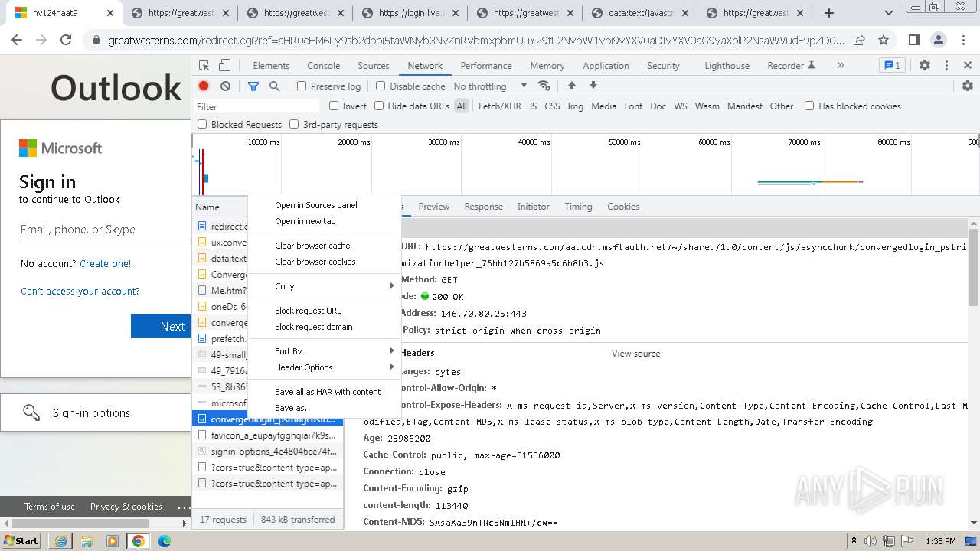
Task: Toggle checkbox beside Me.htm request row
Action: point(202,291)
